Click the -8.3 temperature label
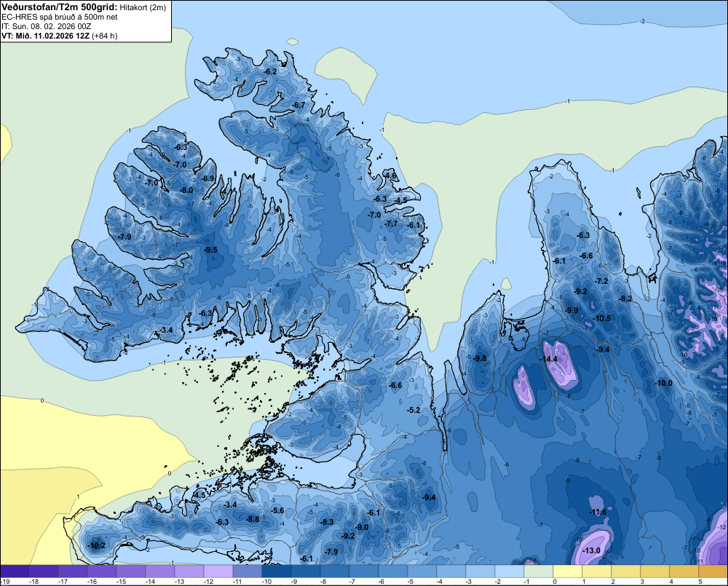The height and width of the screenshot is (586, 728). 327,522
